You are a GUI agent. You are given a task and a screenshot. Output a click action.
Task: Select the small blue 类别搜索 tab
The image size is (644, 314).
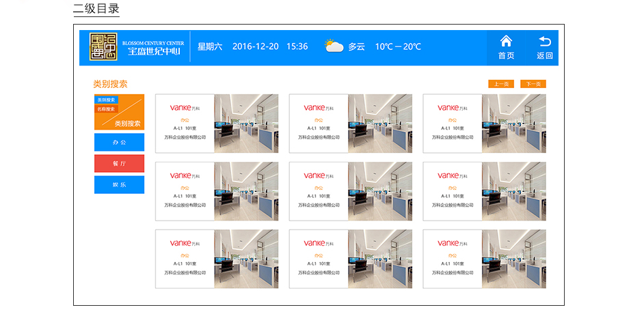tap(106, 100)
